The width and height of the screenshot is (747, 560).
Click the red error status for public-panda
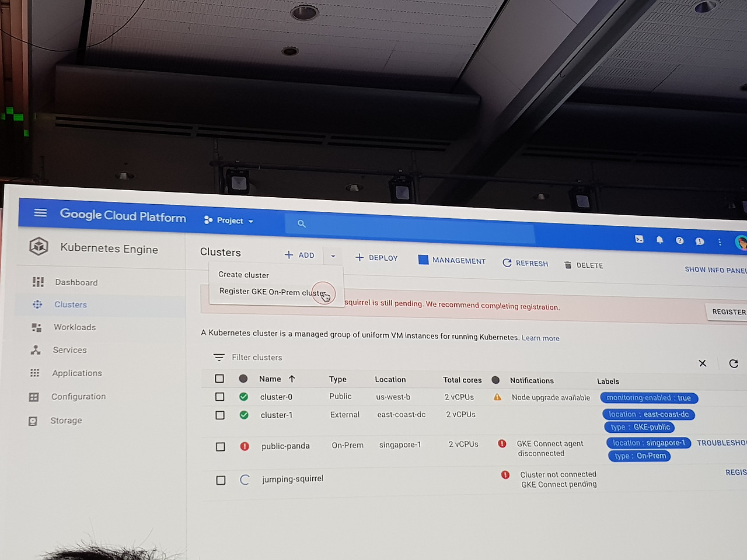tap(245, 446)
